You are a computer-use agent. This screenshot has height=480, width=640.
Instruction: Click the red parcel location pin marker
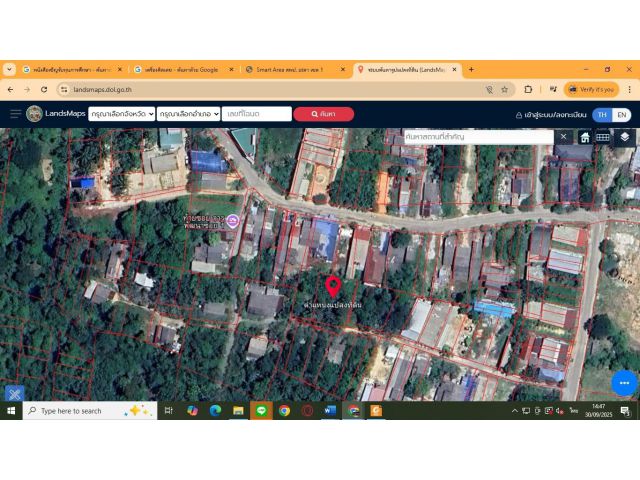(x=333, y=287)
